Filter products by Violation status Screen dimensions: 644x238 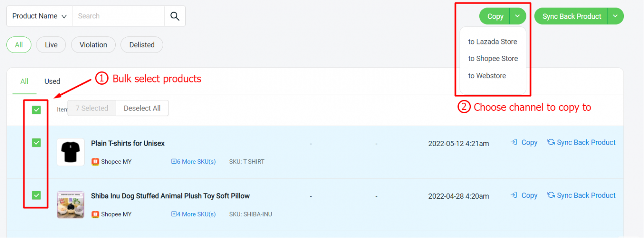(x=93, y=45)
